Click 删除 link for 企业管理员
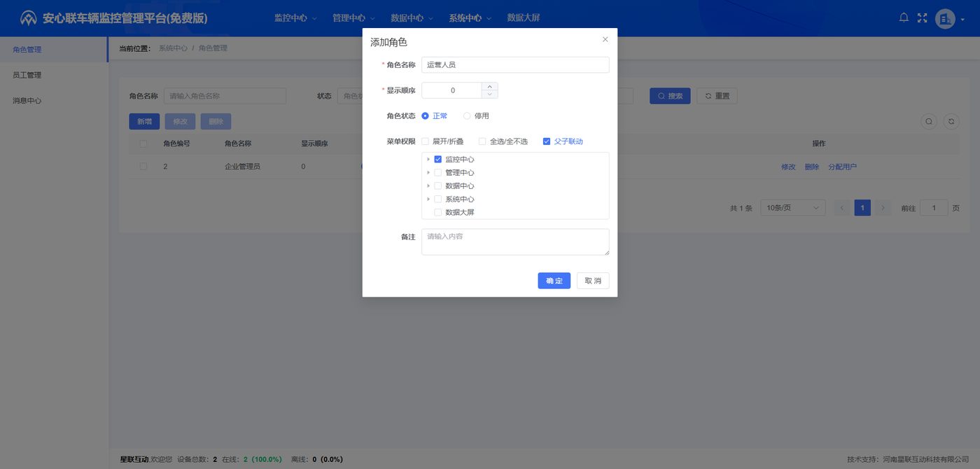The width and height of the screenshot is (980, 469). tap(811, 167)
